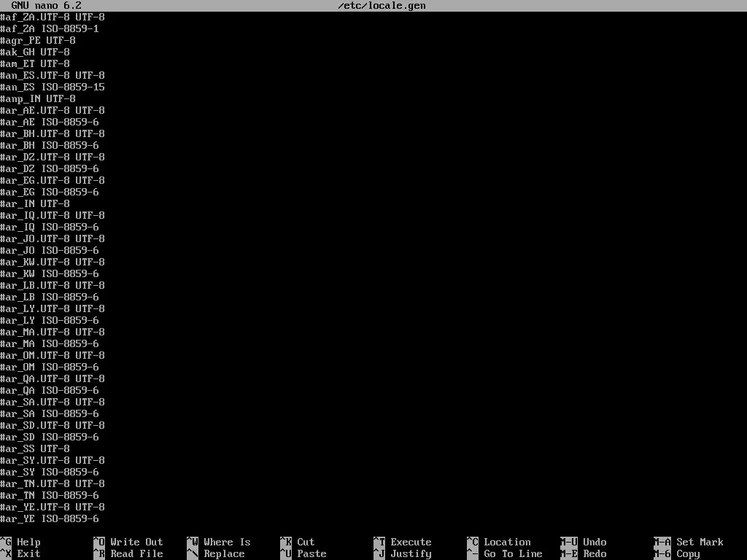Click the '#ar_SD ISO-8859-6' line
The width and height of the screenshot is (747, 560).
(50, 437)
